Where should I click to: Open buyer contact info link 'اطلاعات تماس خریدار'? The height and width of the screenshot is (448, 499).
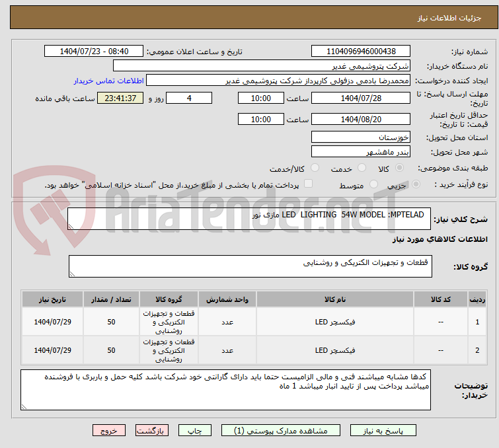click(109, 81)
